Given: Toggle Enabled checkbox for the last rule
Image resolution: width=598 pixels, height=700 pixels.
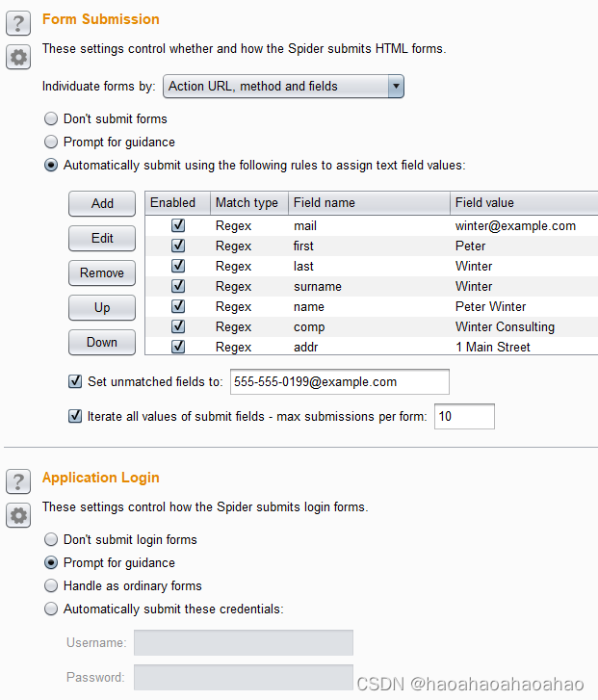Looking at the screenshot, I should pos(178,266).
